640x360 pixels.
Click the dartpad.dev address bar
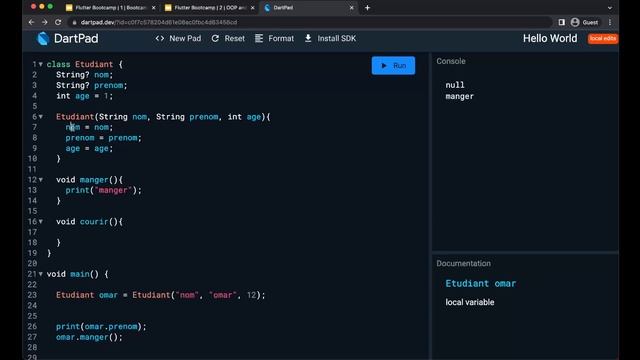[310, 22]
